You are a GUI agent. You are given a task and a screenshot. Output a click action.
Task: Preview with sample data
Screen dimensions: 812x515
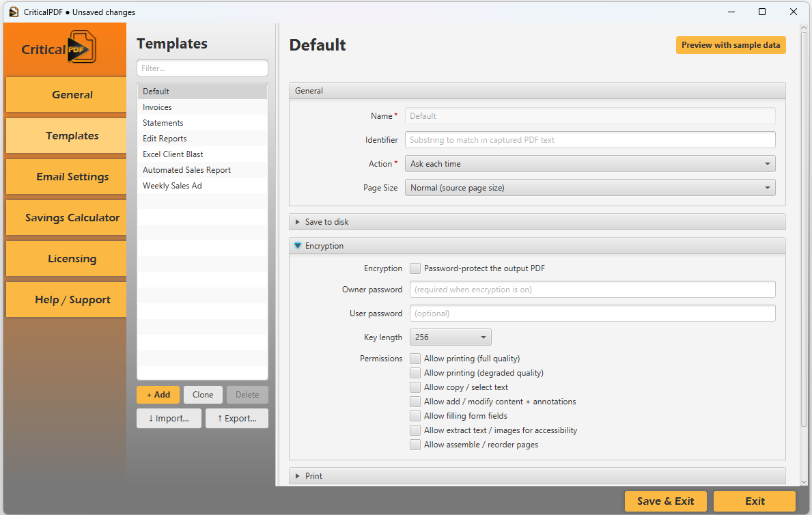(731, 45)
